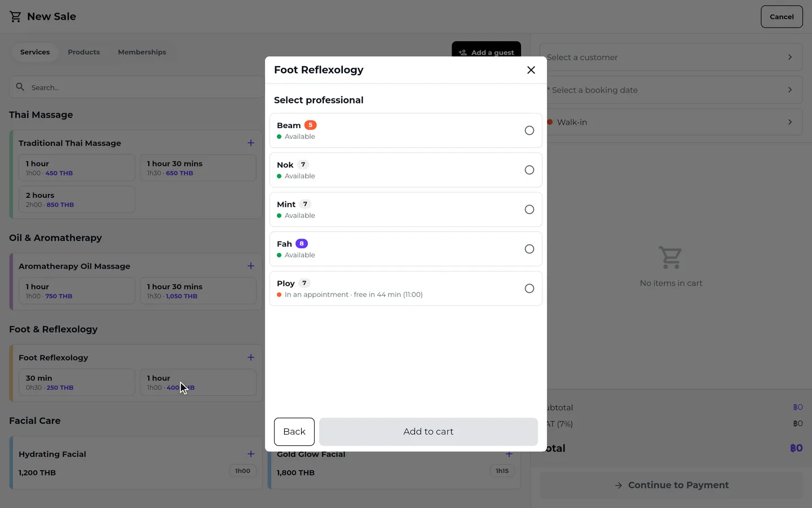Open the Select a booking date picker

point(671,90)
